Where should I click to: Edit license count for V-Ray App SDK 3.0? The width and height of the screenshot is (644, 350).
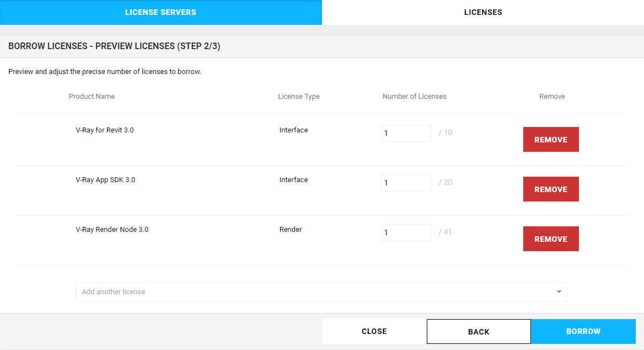coord(406,183)
